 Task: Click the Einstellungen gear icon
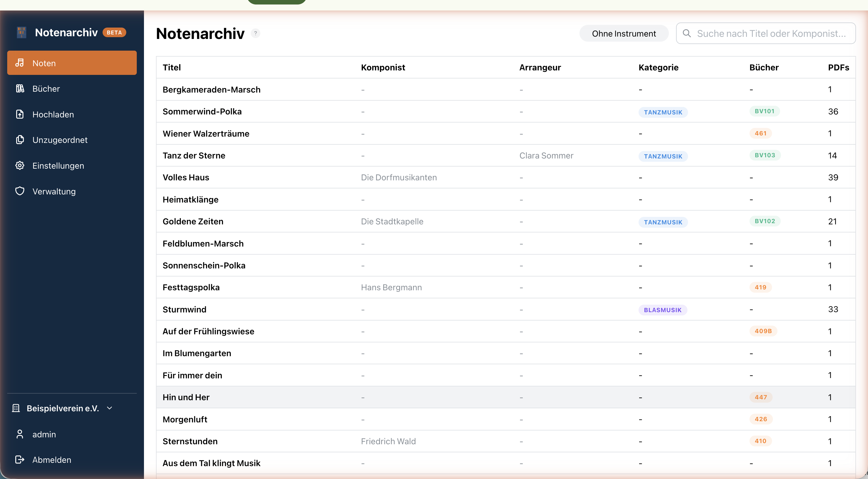click(x=20, y=165)
